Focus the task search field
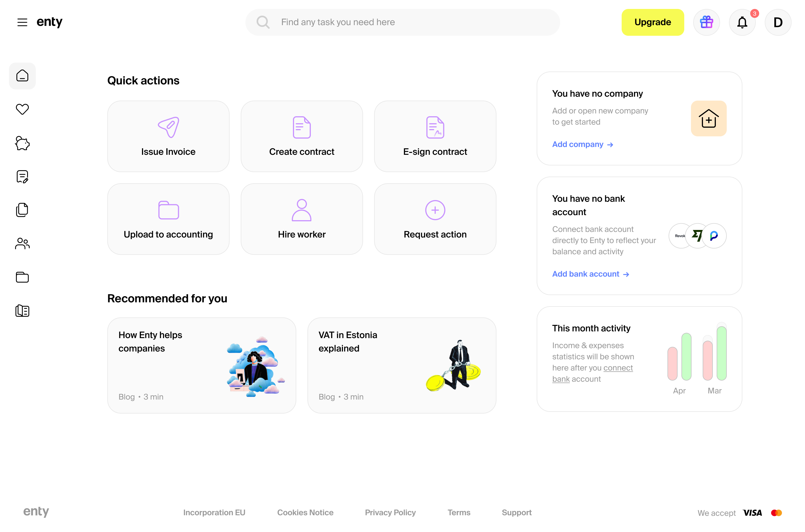The height and width of the screenshot is (532, 805). (402, 22)
